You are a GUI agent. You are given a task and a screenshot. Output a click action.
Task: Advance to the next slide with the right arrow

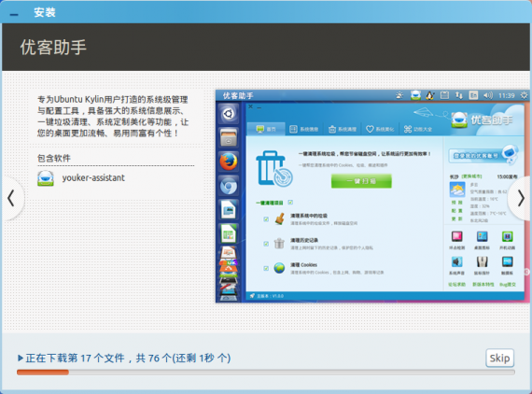click(521, 198)
